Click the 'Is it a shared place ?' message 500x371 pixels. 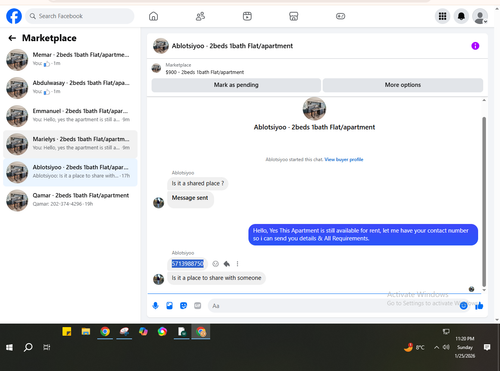point(198,183)
